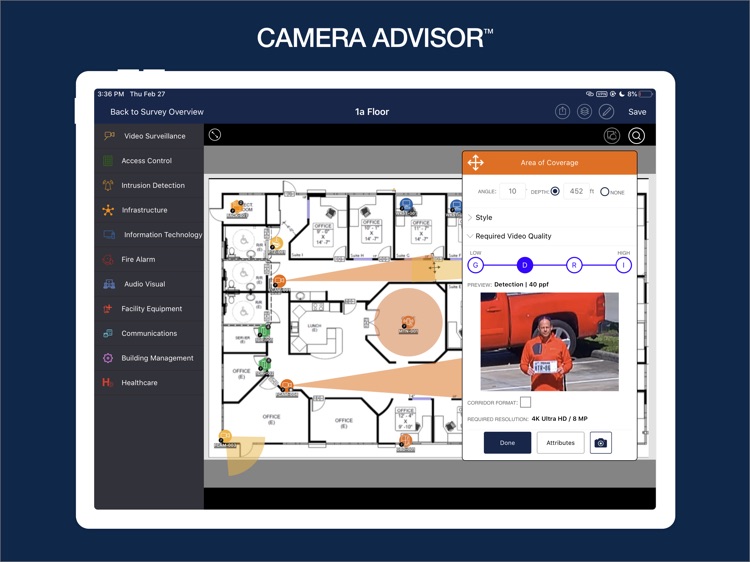Open Healthcare category
The image size is (750, 562).
(x=149, y=382)
